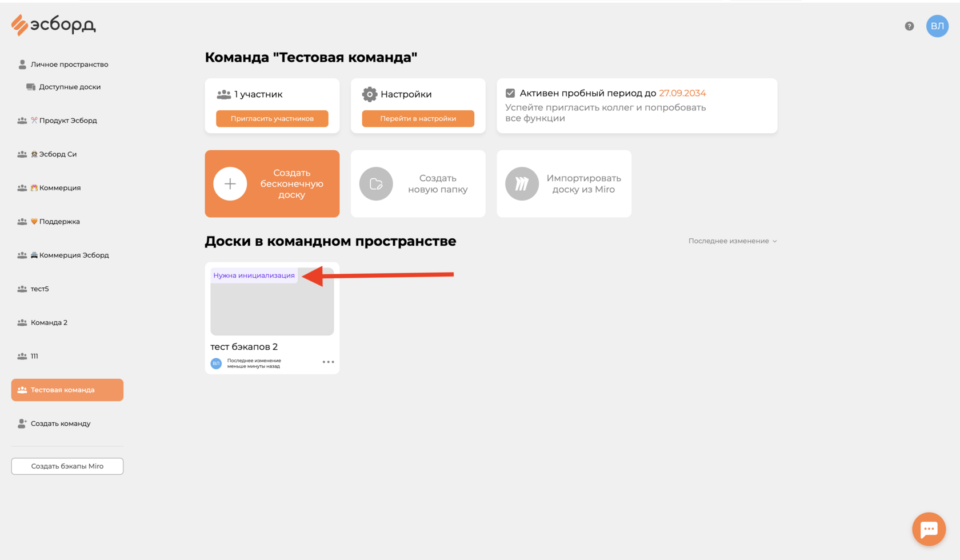Click the new folder icon
The image size is (960, 560).
click(x=376, y=183)
